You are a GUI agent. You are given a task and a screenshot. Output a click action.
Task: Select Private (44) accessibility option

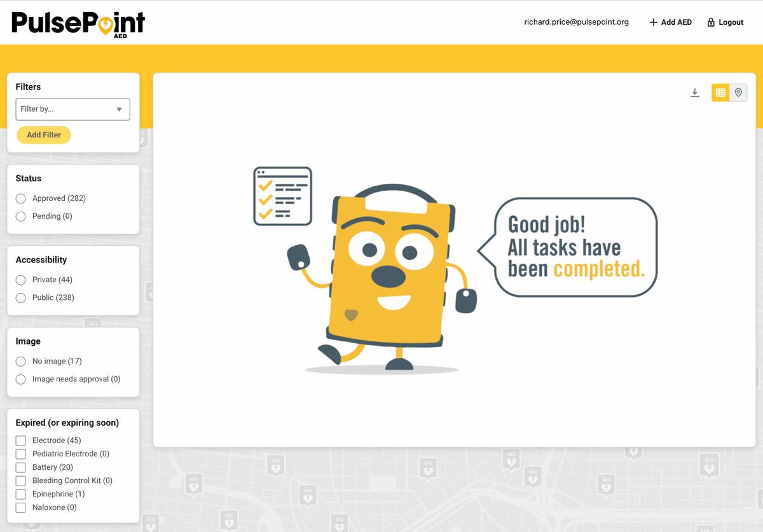(20, 280)
